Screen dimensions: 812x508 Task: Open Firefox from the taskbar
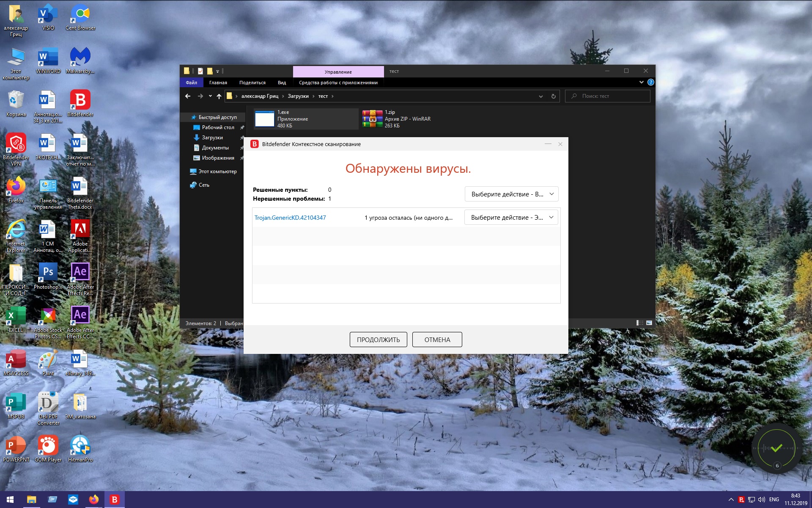[x=94, y=500]
